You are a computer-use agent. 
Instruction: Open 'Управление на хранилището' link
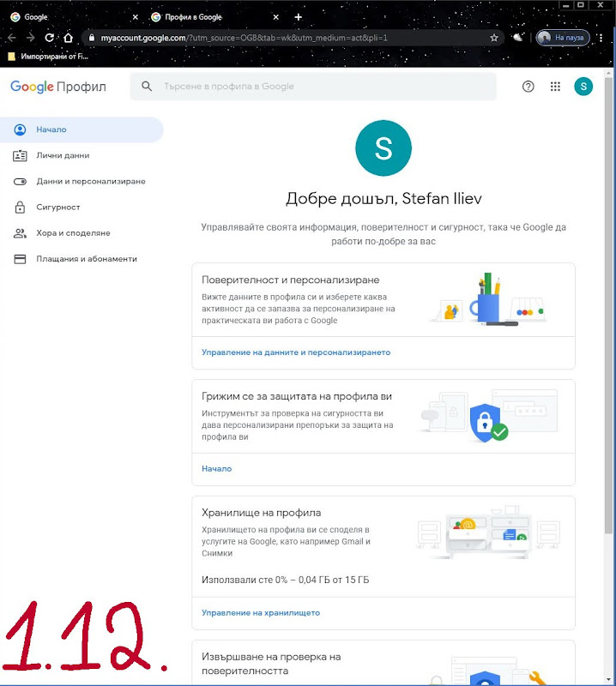coord(261,613)
